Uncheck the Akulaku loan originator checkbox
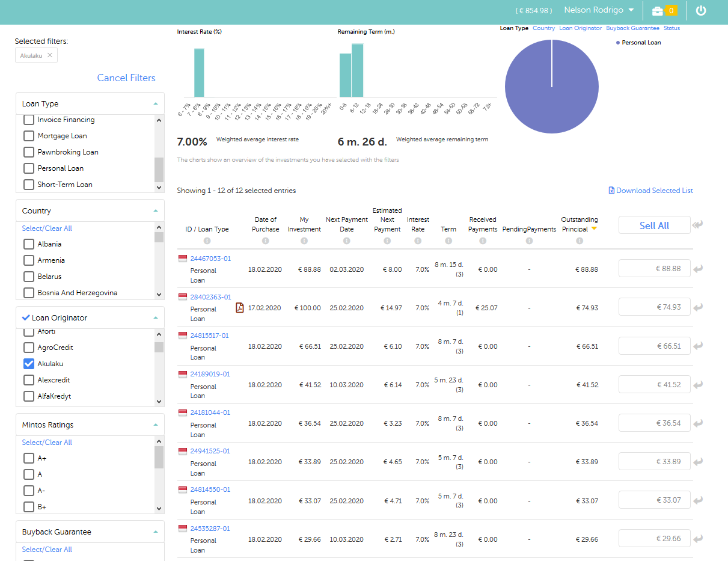The image size is (728, 561). 28,364
